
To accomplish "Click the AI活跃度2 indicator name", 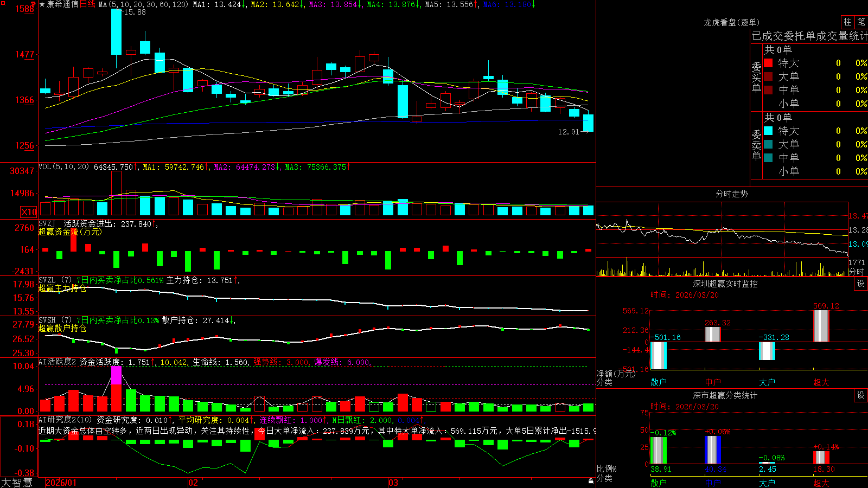I will point(58,362).
